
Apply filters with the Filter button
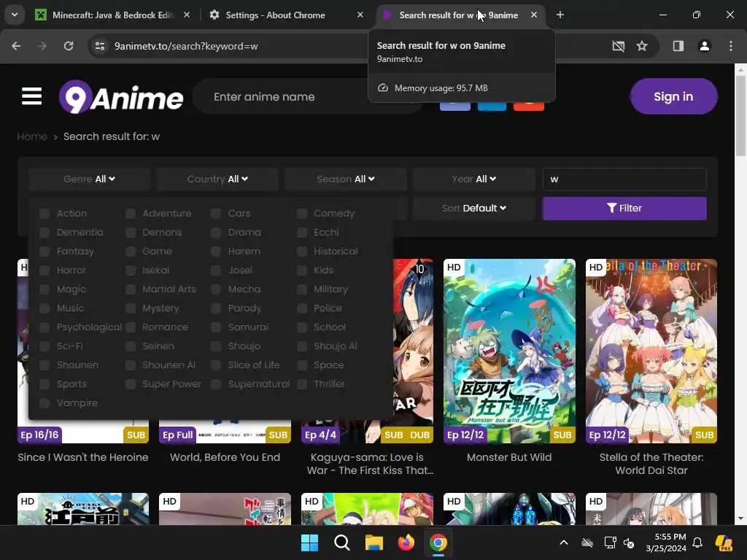click(624, 208)
